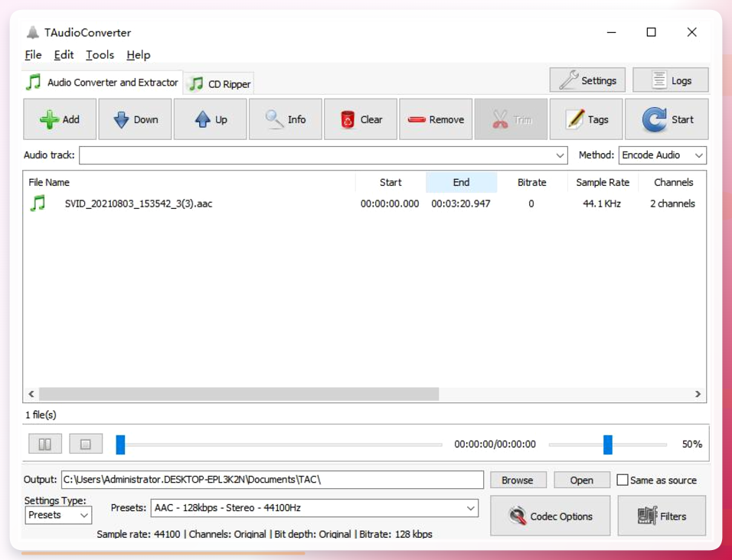Move file up with Up button
Viewport: 732px width, 560px height.
[210, 119]
